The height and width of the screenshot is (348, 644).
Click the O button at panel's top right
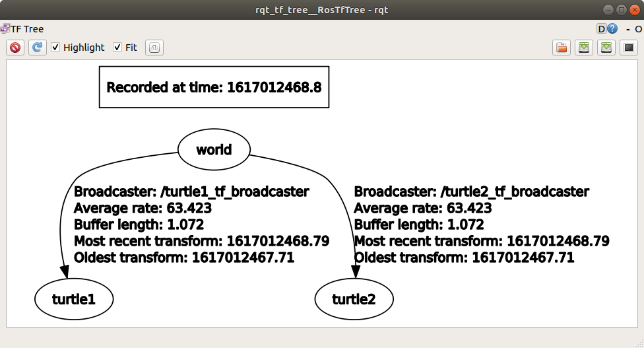(638, 29)
